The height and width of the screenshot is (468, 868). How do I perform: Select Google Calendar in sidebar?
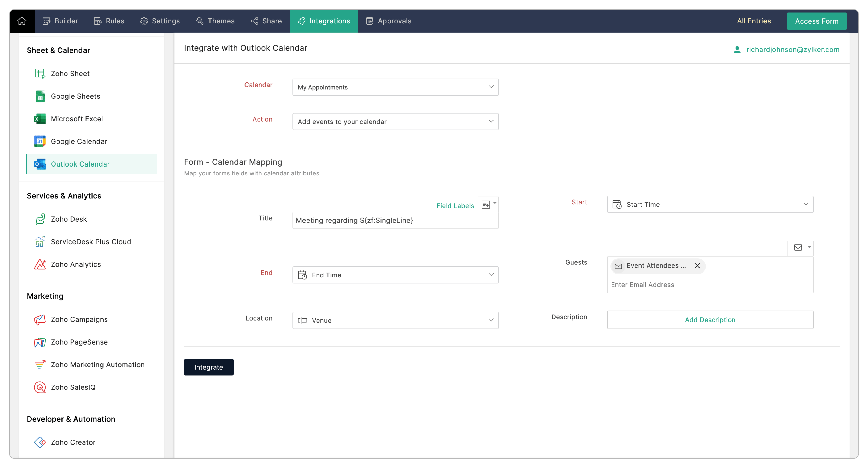(79, 142)
